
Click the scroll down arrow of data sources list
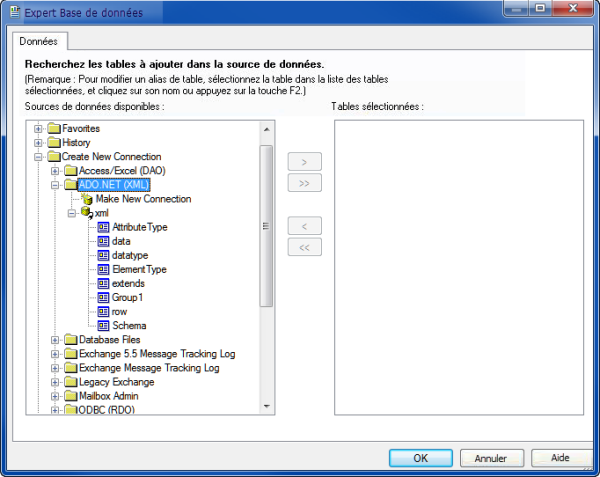(266, 405)
